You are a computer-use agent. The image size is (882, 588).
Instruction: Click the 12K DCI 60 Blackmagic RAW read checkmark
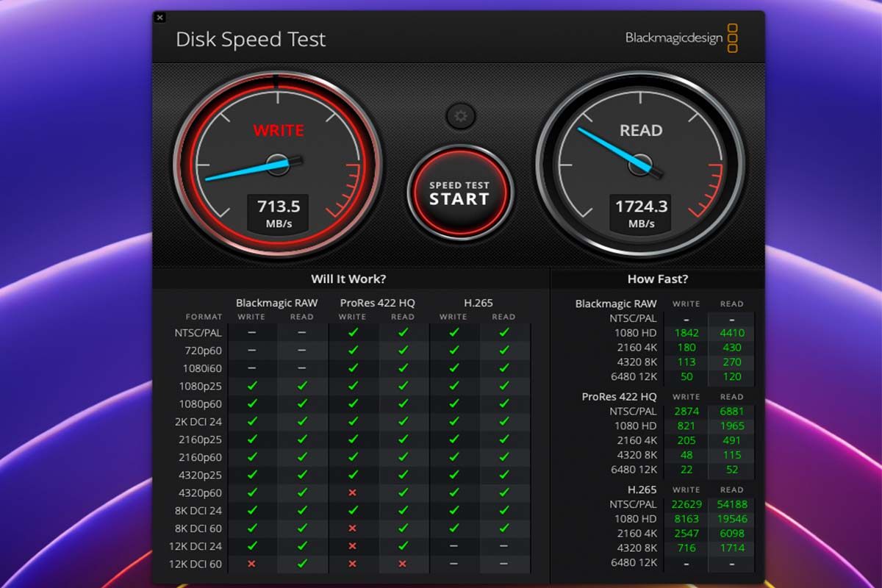pyautogui.click(x=302, y=564)
